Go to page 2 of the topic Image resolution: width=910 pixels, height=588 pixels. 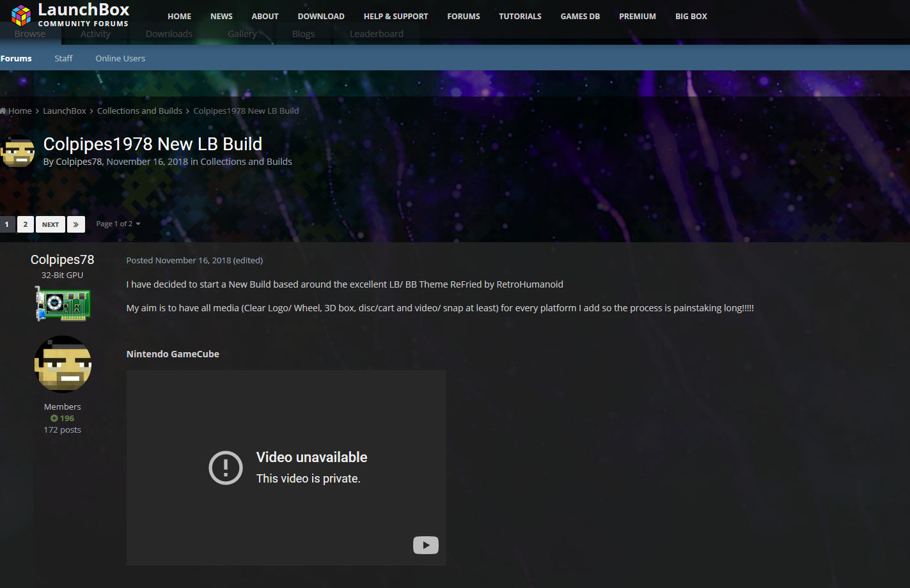26,224
